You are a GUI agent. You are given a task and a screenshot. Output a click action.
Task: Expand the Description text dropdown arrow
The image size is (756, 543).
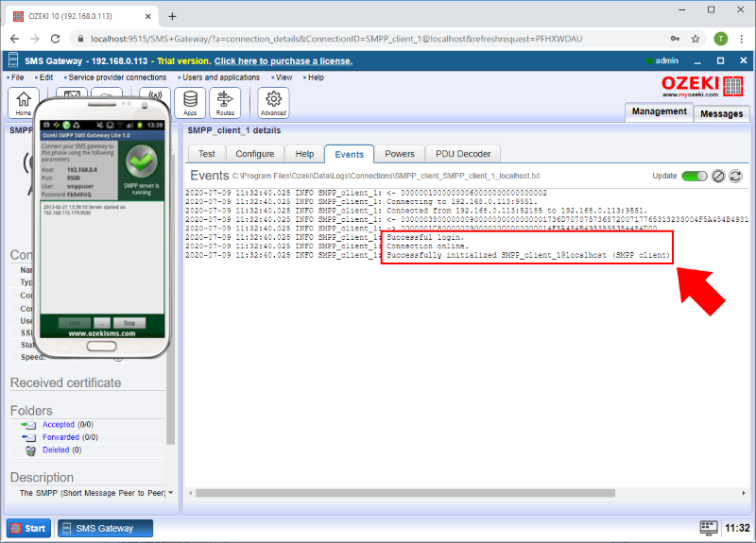[171, 492]
